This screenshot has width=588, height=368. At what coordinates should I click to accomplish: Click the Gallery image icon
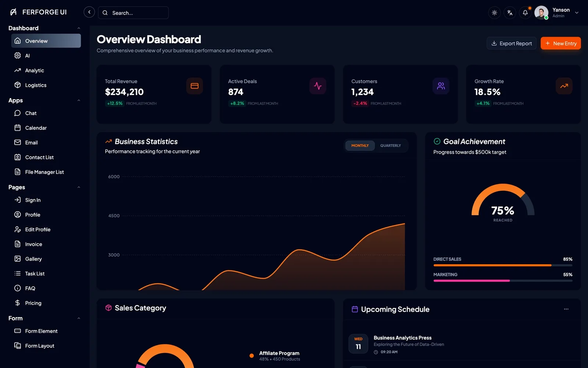pos(17,259)
